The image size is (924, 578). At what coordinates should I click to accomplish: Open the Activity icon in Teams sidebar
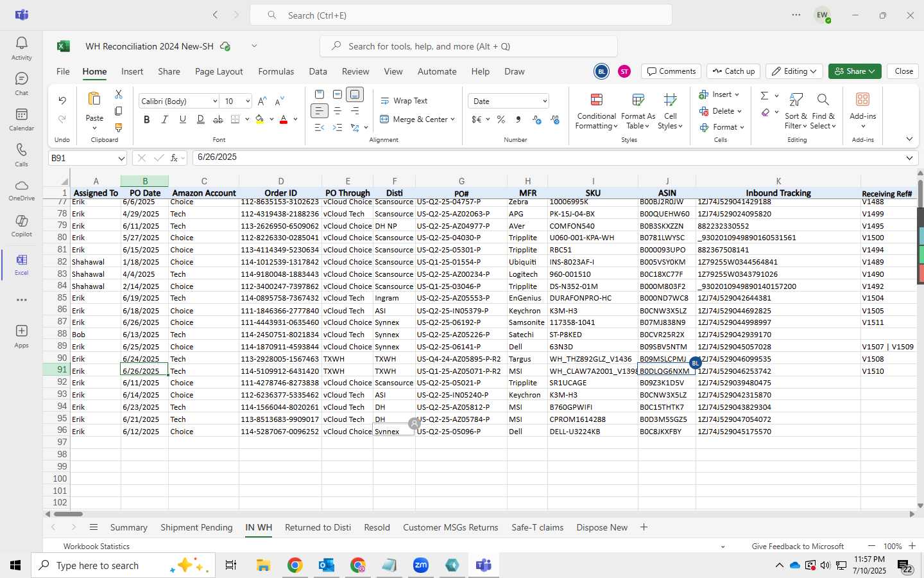click(x=21, y=48)
